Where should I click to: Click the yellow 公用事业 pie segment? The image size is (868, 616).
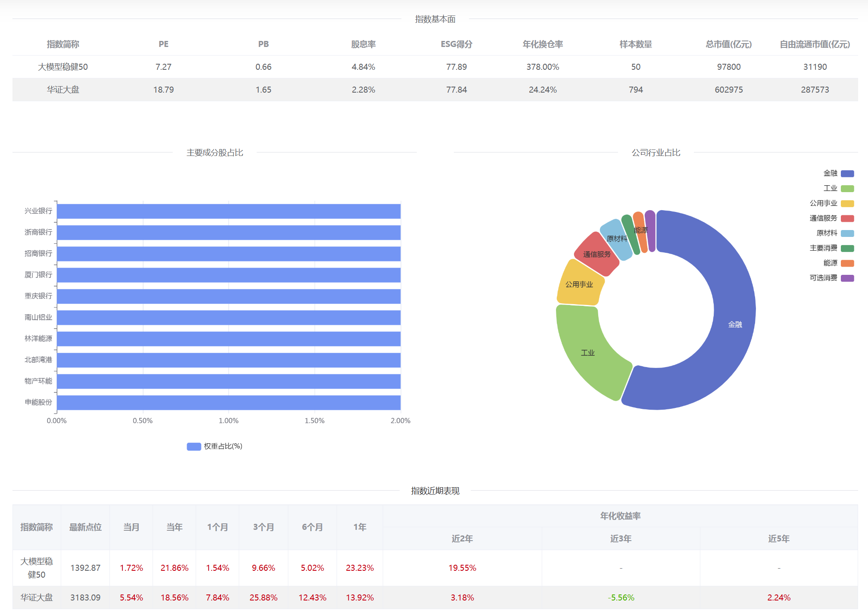[x=579, y=284]
